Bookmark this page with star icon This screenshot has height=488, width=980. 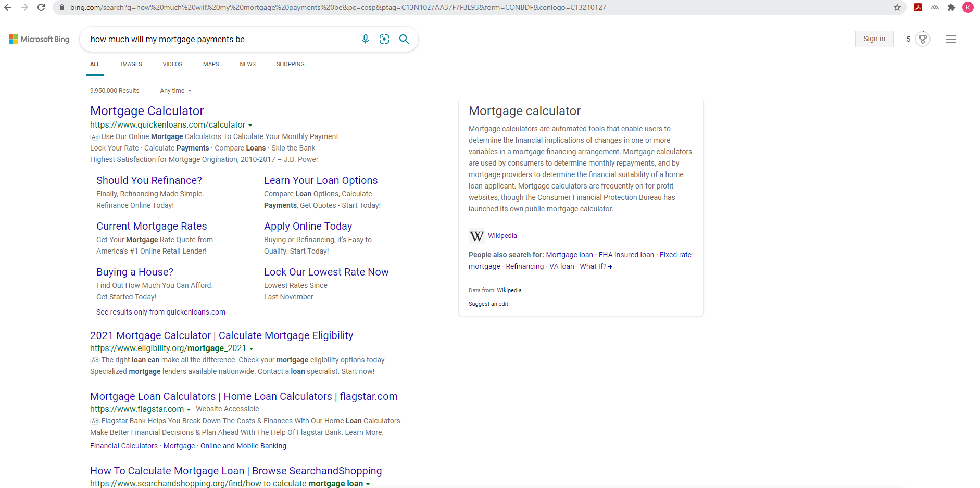pos(897,7)
